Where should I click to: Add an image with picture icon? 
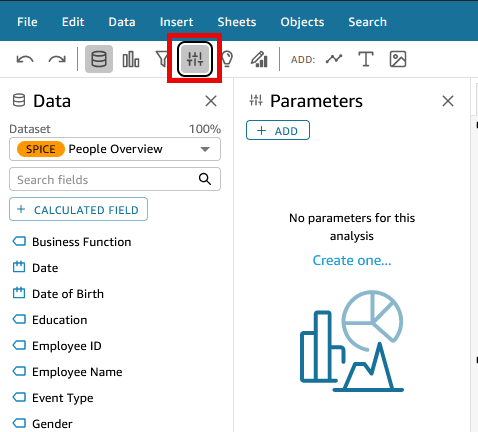(398, 59)
